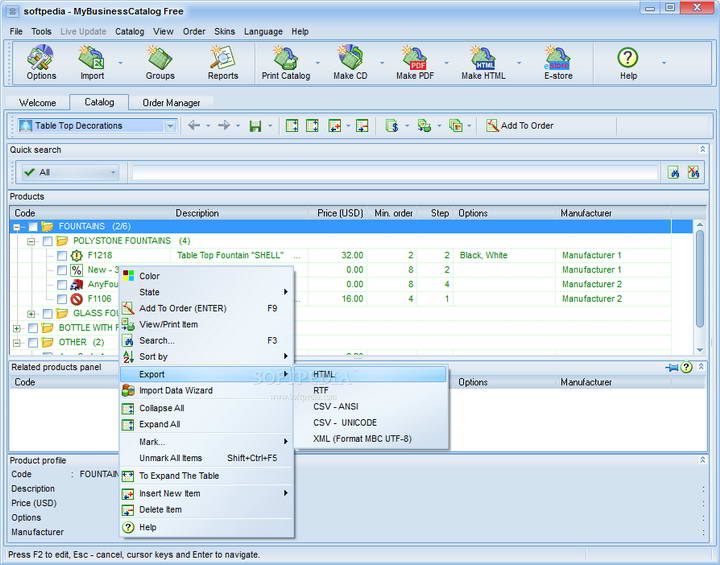Select Delete Item in context menu

pos(207,509)
